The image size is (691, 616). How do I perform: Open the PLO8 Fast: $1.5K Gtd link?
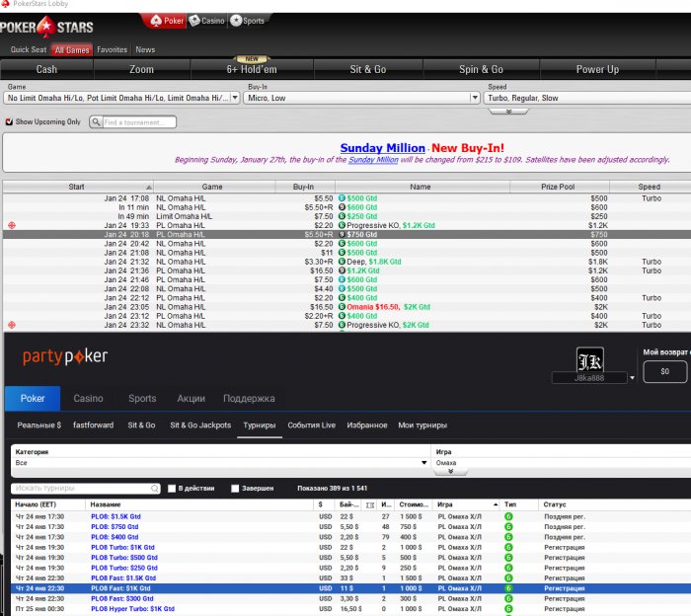(123, 577)
